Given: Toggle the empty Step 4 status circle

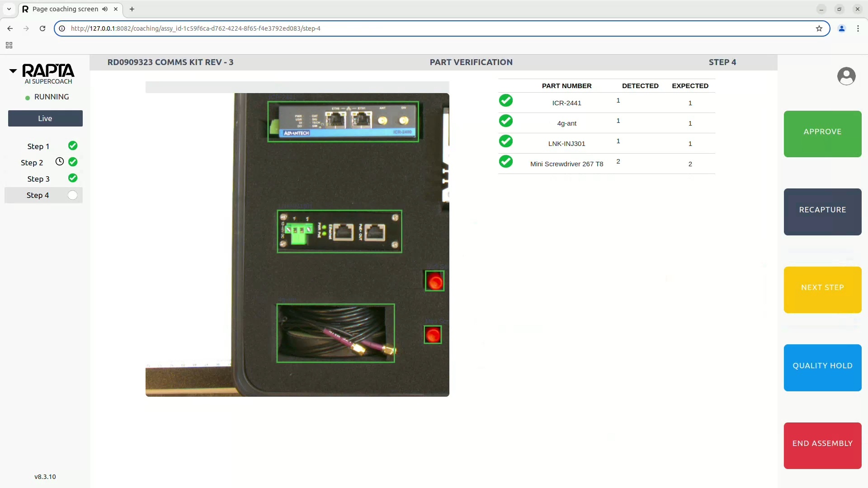Looking at the screenshot, I should (72, 195).
